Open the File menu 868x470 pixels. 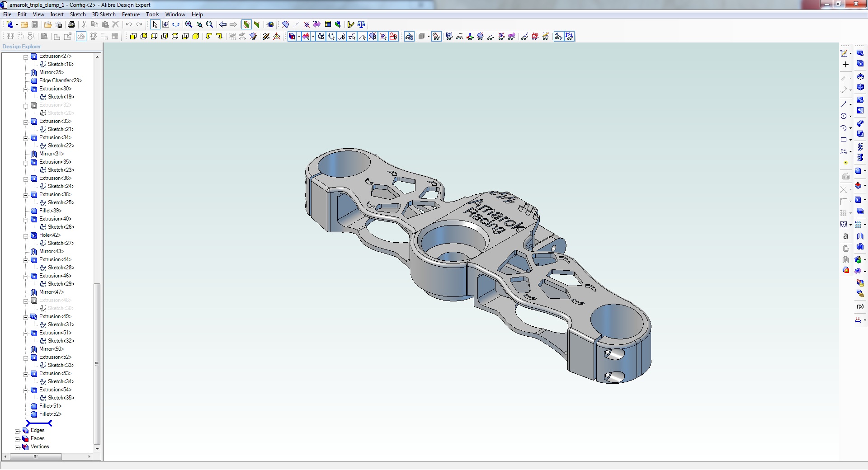(7, 14)
